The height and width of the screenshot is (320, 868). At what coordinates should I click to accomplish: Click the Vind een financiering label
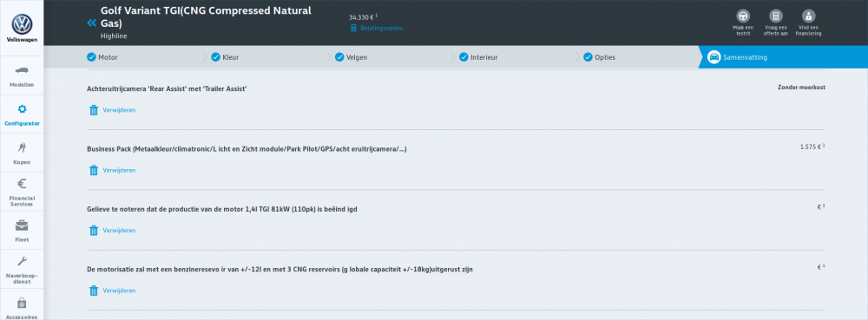click(x=809, y=30)
